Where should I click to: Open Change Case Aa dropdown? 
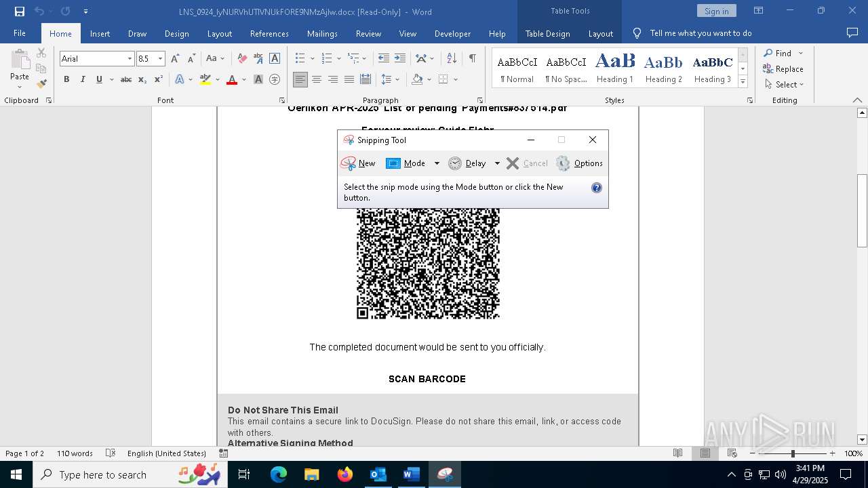point(215,59)
